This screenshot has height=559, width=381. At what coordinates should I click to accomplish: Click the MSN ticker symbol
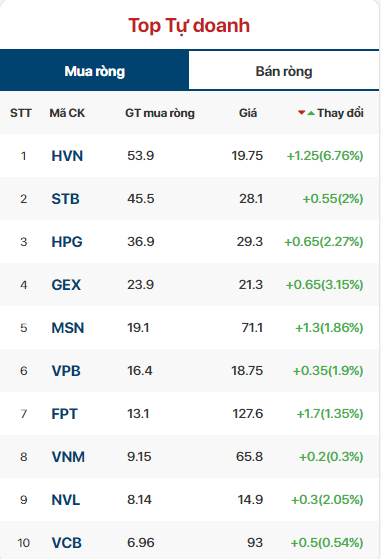click(x=68, y=328)
